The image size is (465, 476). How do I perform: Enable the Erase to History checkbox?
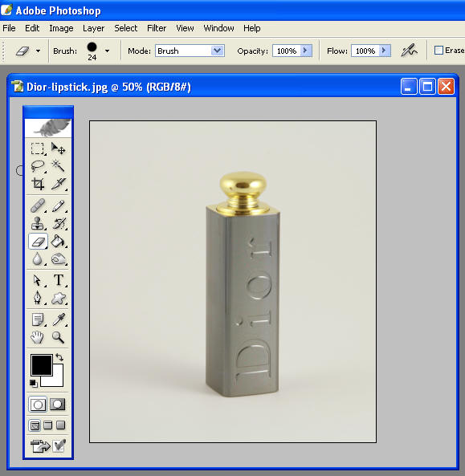pyautogui.click(x=438, y=51)
